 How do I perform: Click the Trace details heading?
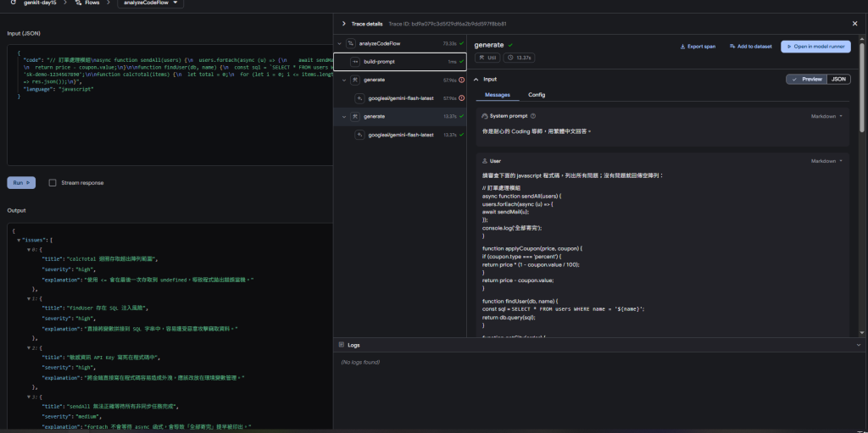(366, 24)
